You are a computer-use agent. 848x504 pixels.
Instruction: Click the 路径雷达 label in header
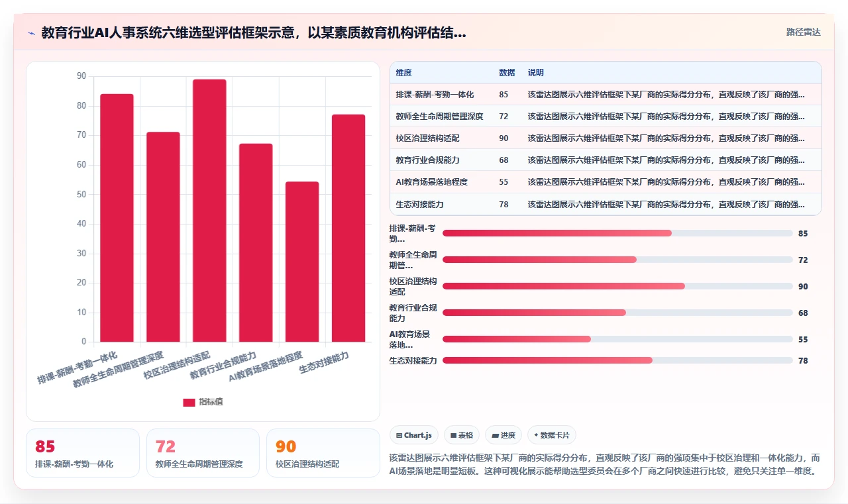coord(803,32)
